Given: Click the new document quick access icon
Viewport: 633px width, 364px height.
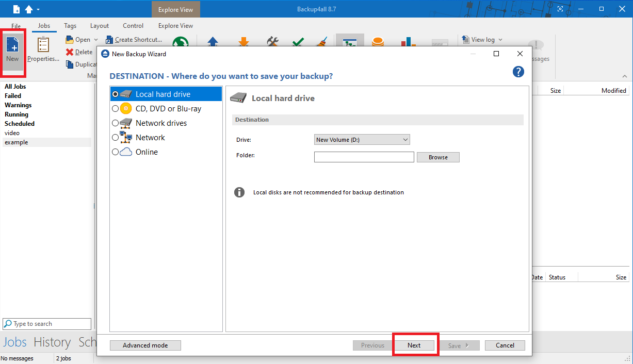Looking at the screenshot, I should pos(17,9).
